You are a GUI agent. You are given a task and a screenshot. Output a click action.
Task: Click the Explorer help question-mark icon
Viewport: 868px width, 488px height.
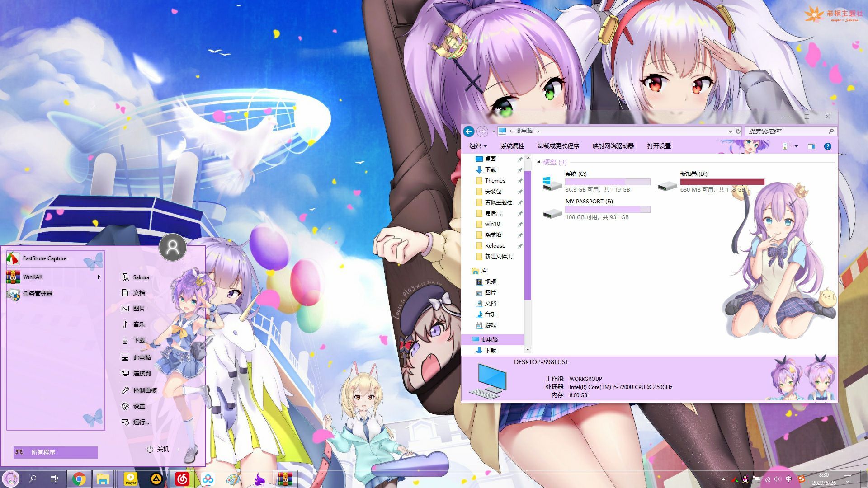tap(827, 146)
